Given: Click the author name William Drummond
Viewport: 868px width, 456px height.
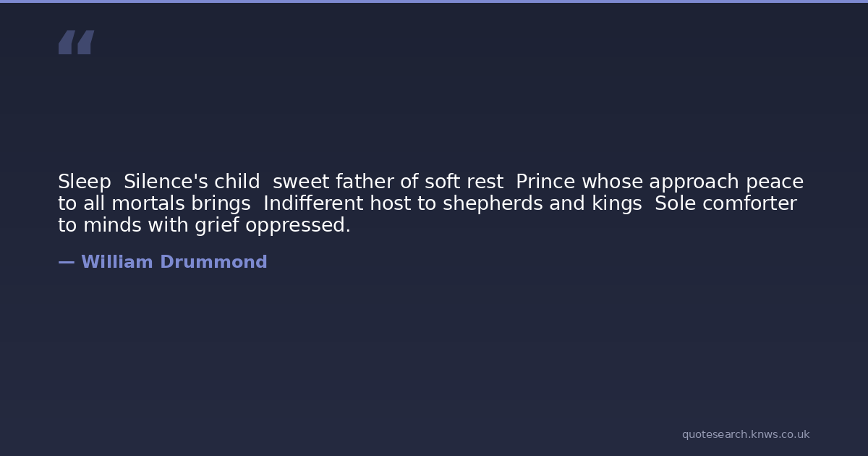Looking at the screenshot, I should (x=174, y=262).
